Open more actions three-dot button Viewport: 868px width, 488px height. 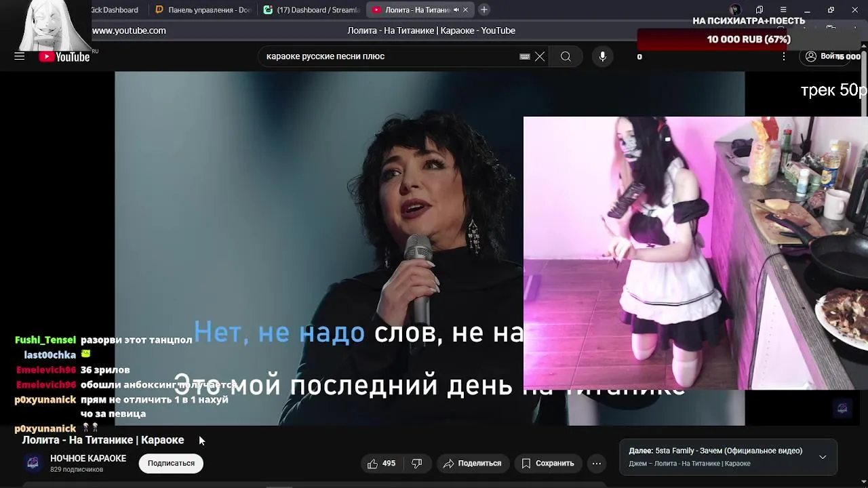pyautogui.click(x=597, y=464)
